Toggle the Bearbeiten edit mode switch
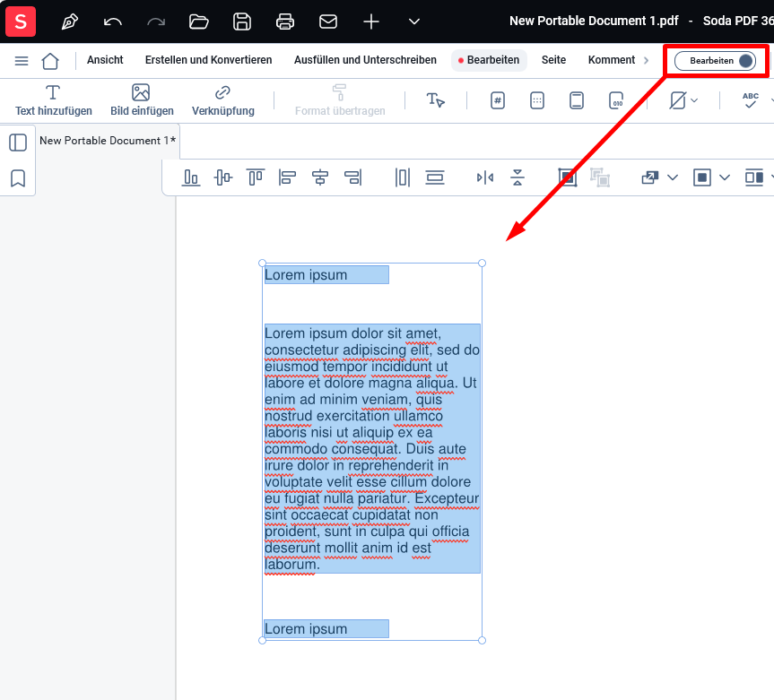774x700 pixels. (x=716, y=61)
